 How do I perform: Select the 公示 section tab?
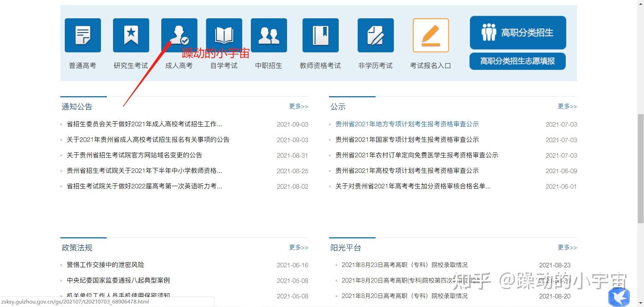coord(338,107)
